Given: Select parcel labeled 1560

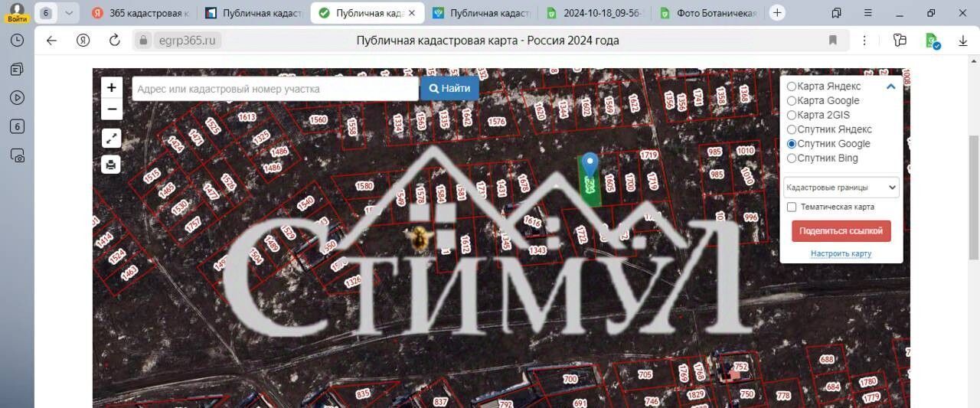Looking at the screenshot, I should pyautogui.click(x=318, y=119).
